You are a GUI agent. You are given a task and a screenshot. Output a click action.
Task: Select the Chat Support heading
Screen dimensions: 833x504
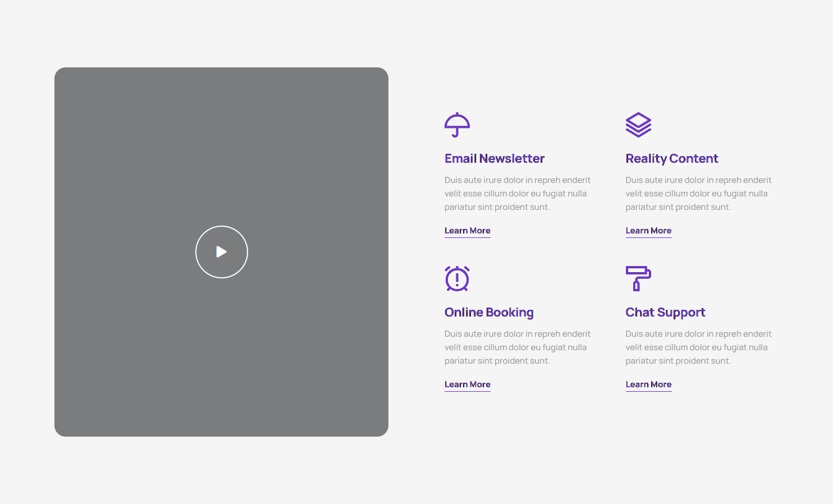click(x=665, y=313)
